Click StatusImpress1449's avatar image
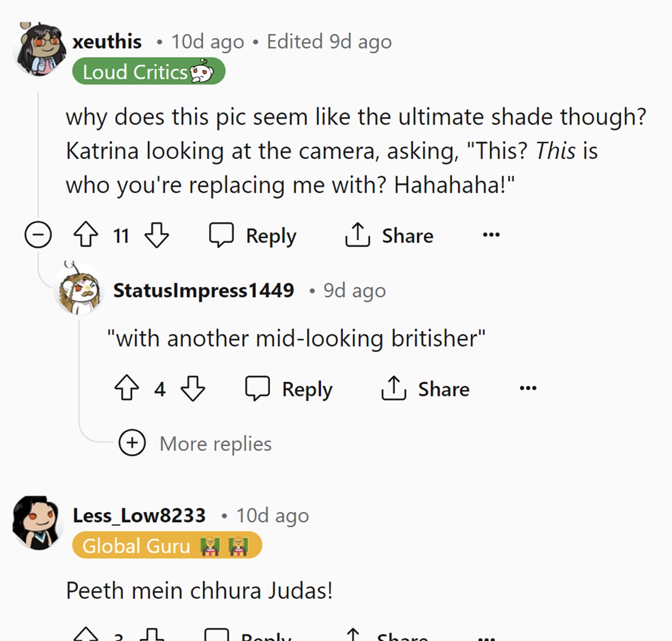672x641 pixels. coord(80,291)
